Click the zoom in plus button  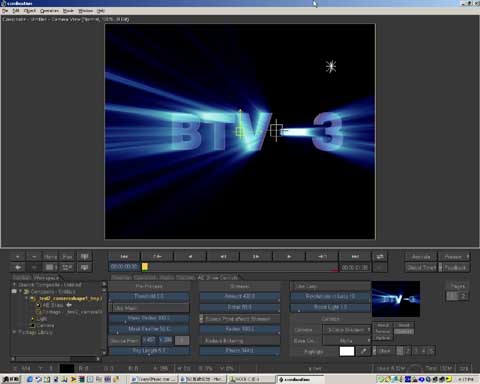coord(18,257)
